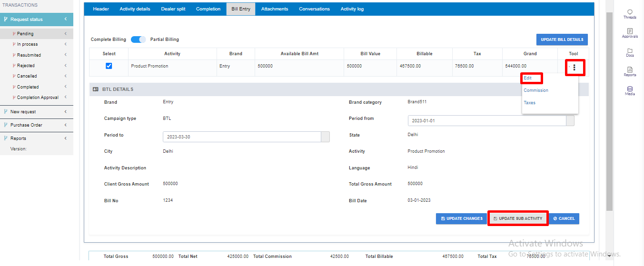Open the Docs folder icon
Image resolution: width=644 pixels, height=266 pixels.
(630, 51)
